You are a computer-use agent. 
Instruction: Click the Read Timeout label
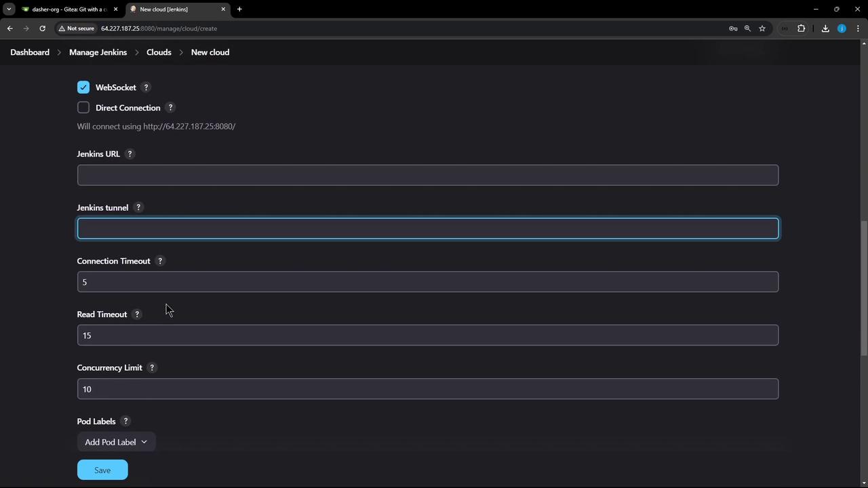coord(102,314)
